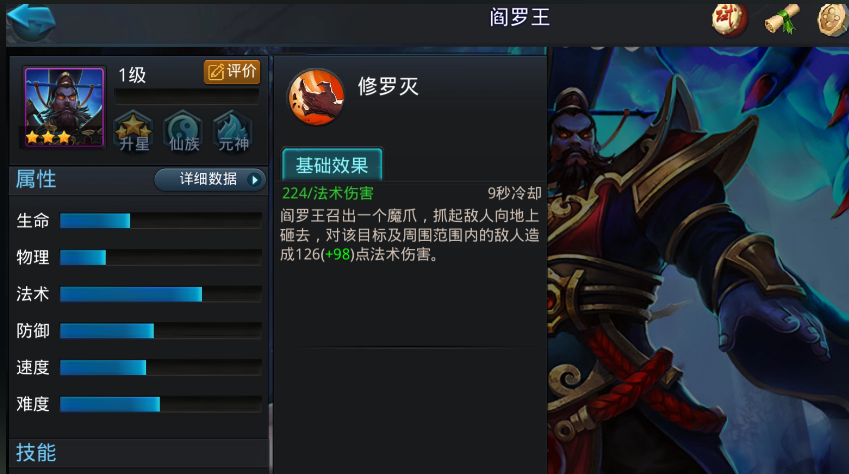Open the red 討 badge icon
Image resolution: width=849 pixels, height=474 pixels.
pos(729,20)
